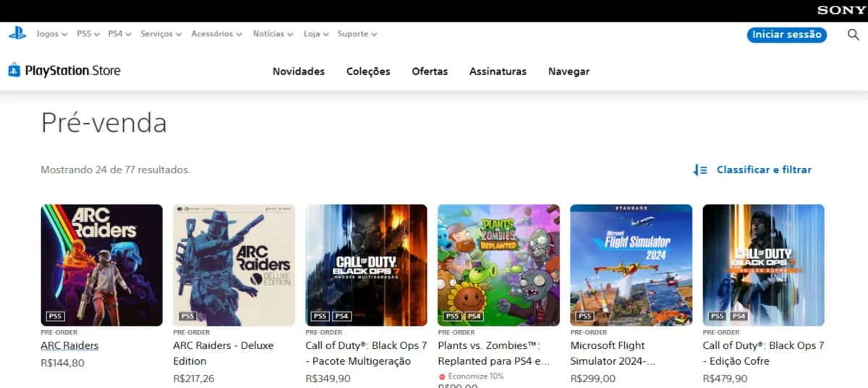Expand the Notícias dropdown

click(x=273, y=34)
